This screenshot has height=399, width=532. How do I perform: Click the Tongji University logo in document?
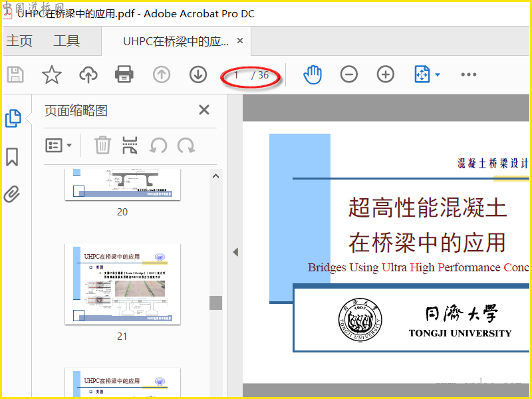(x=360, y=320)
